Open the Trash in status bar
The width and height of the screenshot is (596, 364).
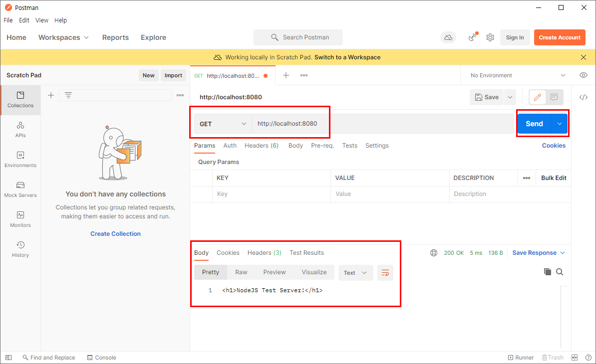[x=553, y=358]
